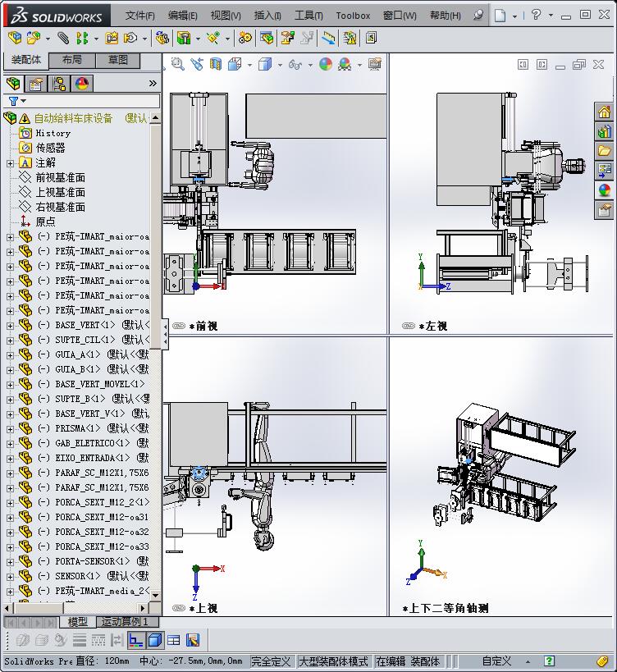Click the Section View icon

tap(216, 65)
